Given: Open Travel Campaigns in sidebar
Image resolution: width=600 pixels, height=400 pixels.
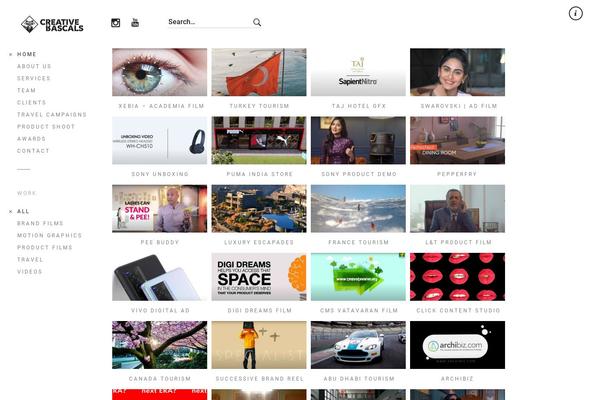Looking at the screenshot, I should click(x=52, y=114).
